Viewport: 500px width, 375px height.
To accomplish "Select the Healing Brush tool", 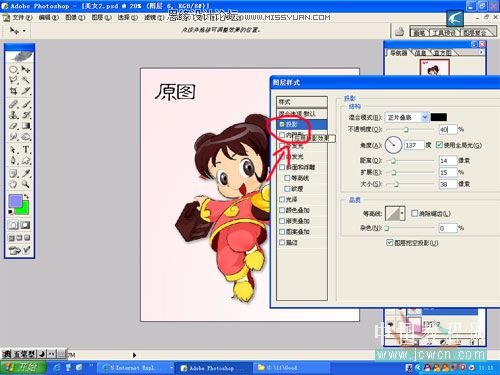I will click(13, 104).
